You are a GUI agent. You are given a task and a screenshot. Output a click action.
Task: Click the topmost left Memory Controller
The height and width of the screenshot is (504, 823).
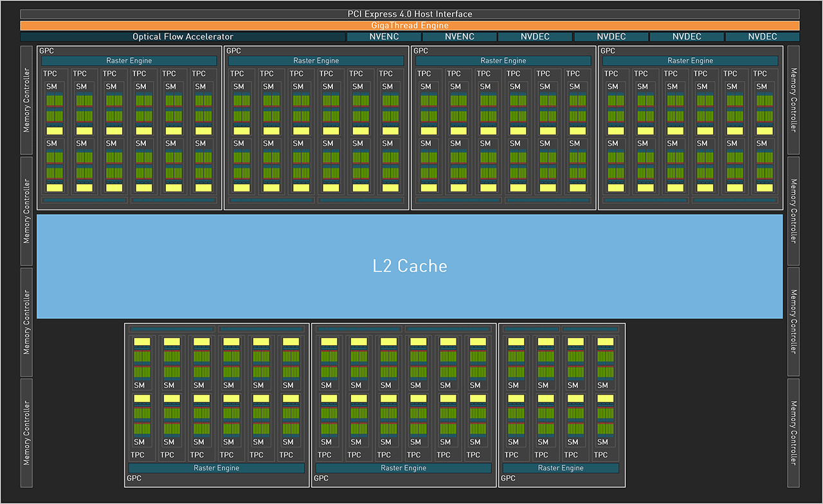pos(26,99)
